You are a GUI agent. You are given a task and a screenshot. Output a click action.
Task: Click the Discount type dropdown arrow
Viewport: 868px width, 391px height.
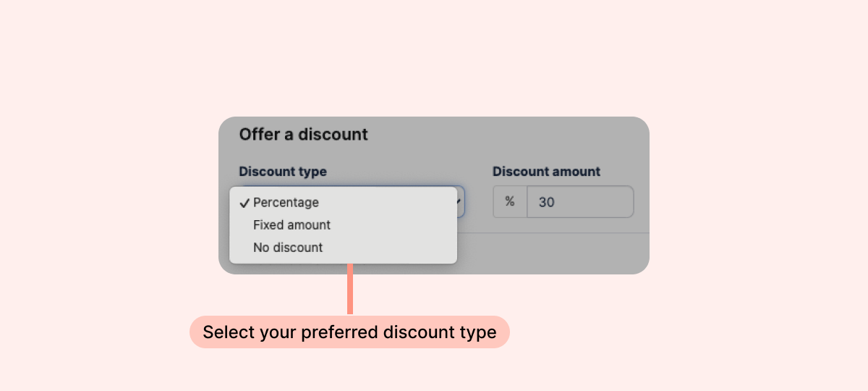[x=460, y=203]
